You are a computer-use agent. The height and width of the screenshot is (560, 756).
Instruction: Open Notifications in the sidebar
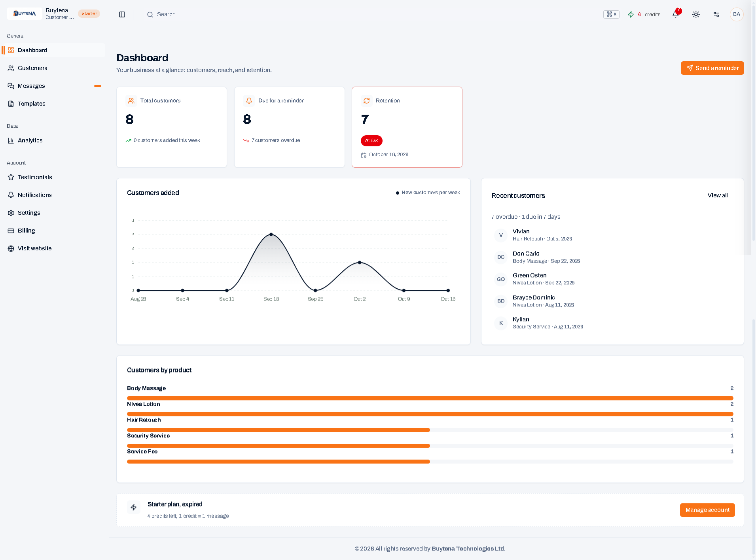53,195
